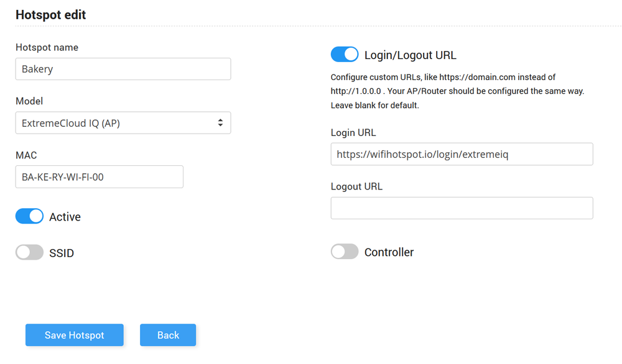622x364 pixels.
Task: Focus the MAC address input field
Action: pos(99,176)
